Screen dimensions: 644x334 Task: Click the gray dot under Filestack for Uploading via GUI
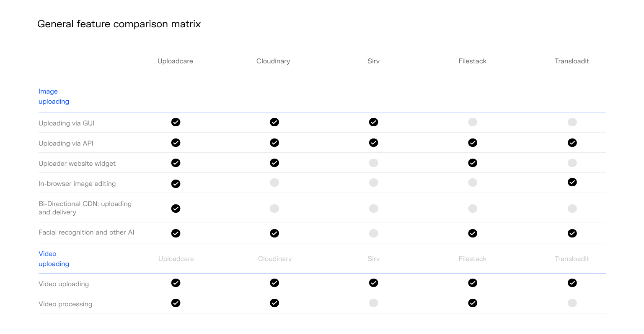(473, 122)
